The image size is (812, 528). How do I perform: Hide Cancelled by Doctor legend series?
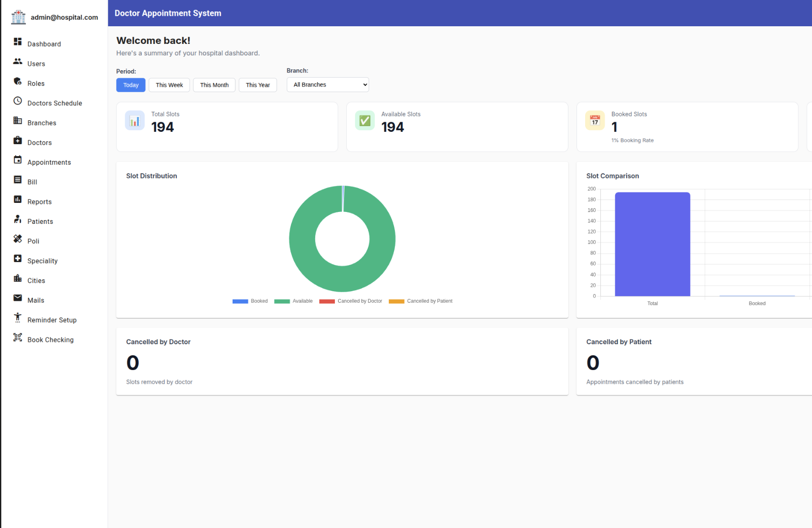[x=351, y=301]
